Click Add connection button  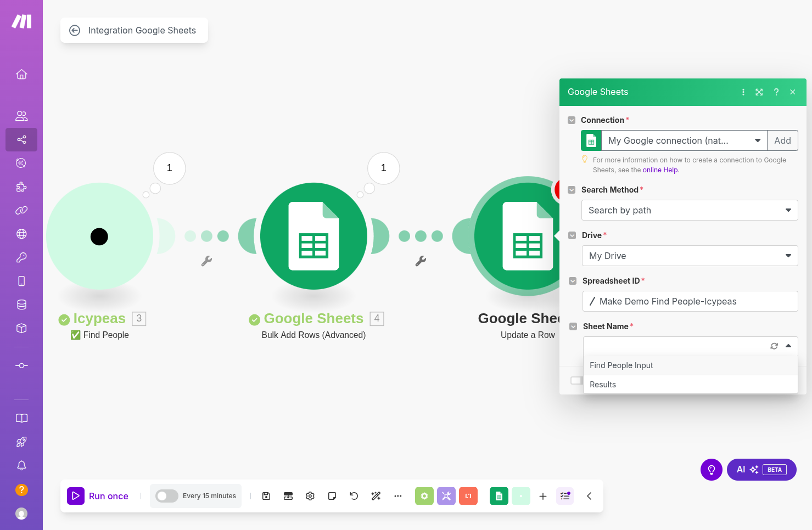click(782, 140)
